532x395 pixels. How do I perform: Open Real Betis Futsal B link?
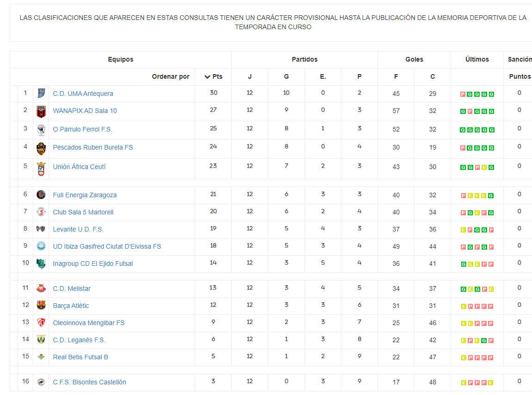80,357
